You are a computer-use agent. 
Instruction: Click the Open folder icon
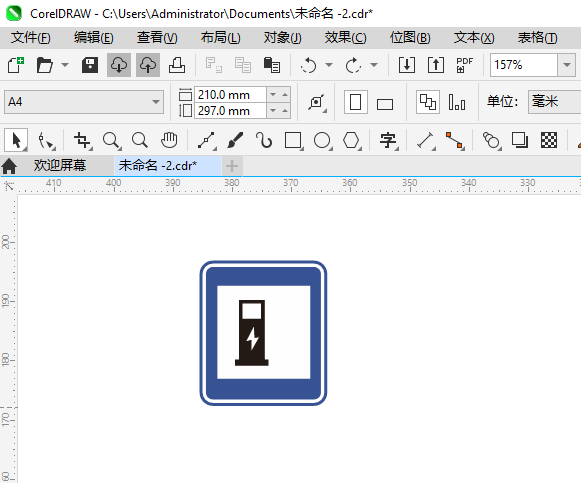click(44, 65)
